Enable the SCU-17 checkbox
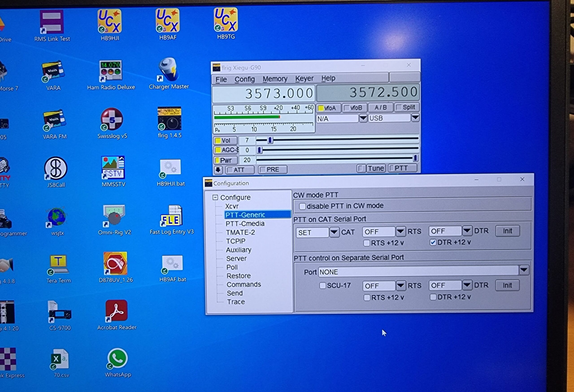Screen dimensions: 574x392 [322, 285]
